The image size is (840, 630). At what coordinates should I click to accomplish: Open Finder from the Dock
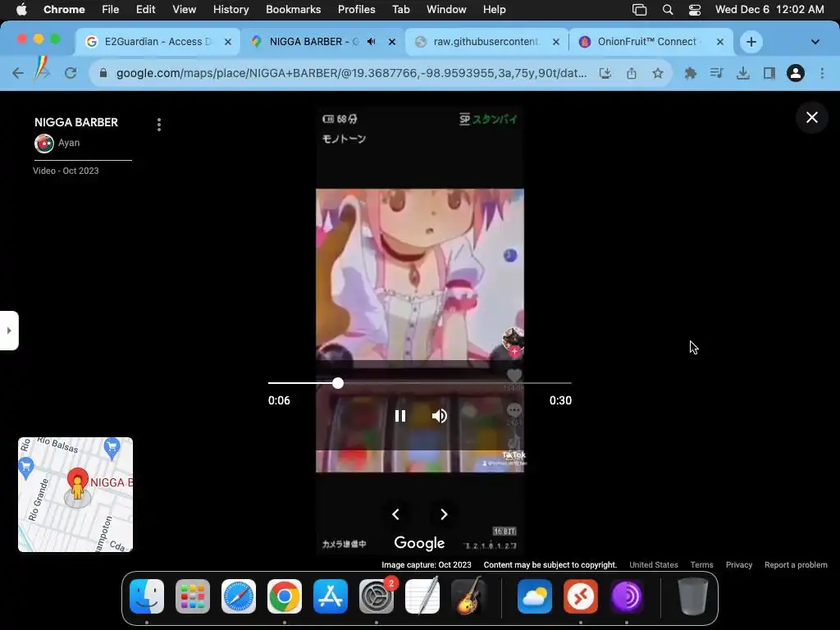click(x=146, y=596)
